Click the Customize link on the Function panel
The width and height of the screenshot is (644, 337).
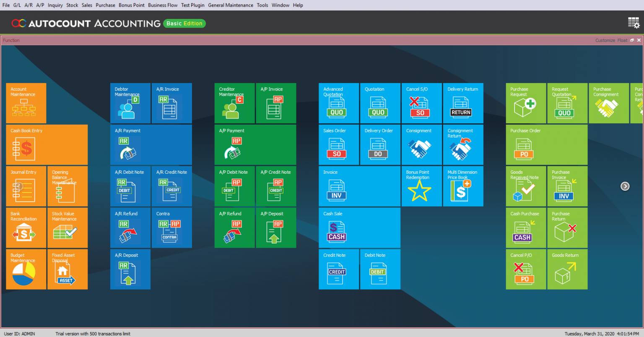tap(605, 40)
